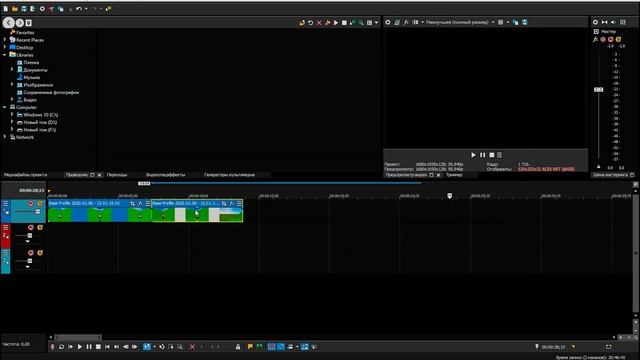Screen dimensions: 640x360
Task: Undo the last action in the top toolbar
Action: 79,9
